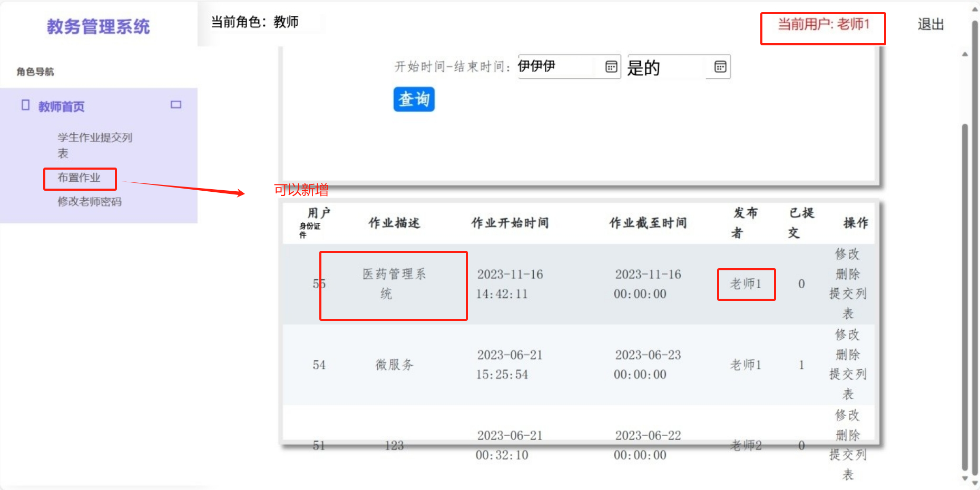The height and width of the screenshot is (490, 980).
Task: Click the 作业开始时间 column header
Action: pyautogui.click(x=510, y=223)
